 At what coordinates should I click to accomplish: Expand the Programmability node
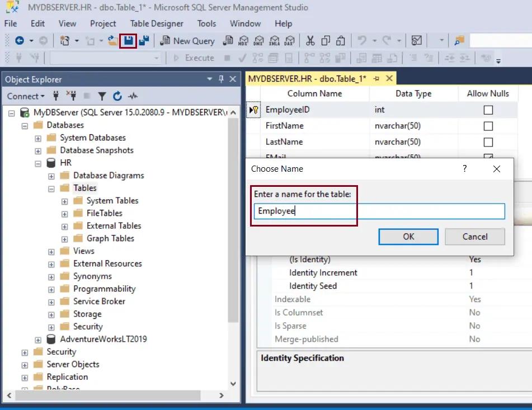(51, 289)
